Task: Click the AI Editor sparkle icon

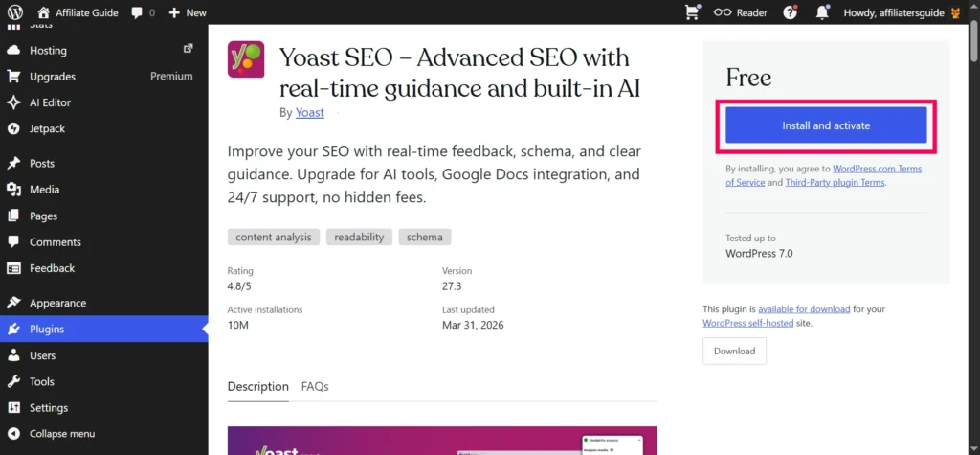Action: pyautogui.click(x=14, y=102)
